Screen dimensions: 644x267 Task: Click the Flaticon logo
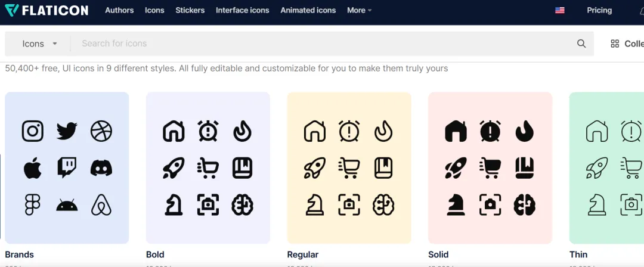(47, 10)
